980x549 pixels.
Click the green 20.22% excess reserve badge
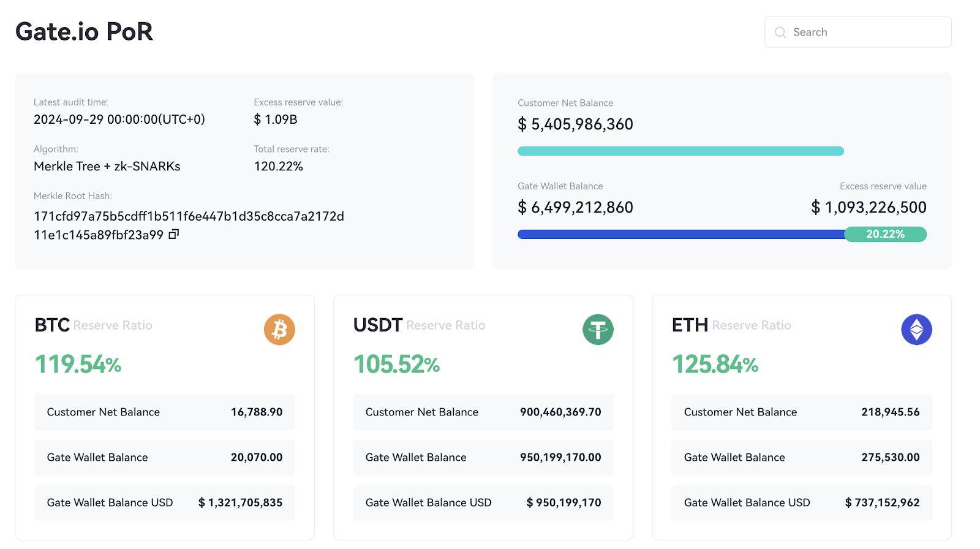pos(885,234)
